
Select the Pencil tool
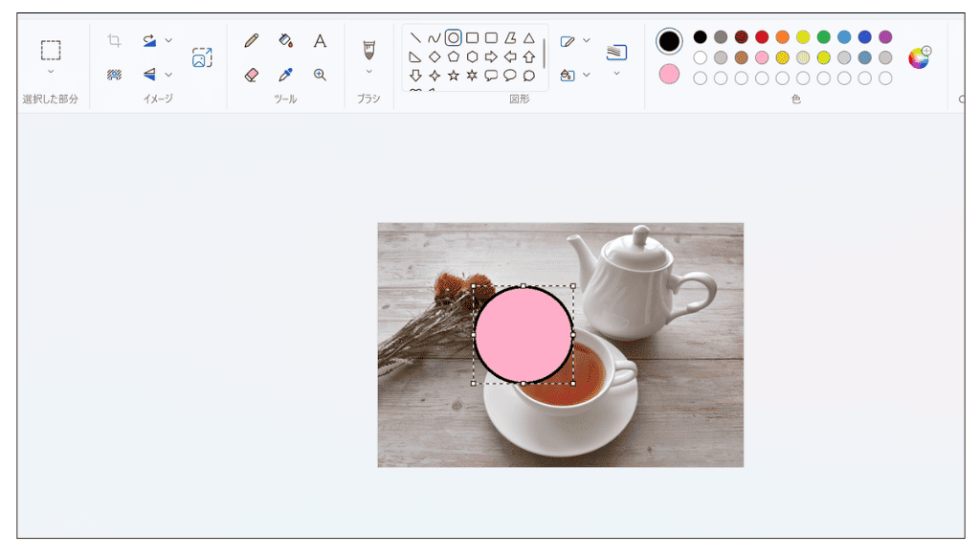click(x=252, y=41)
